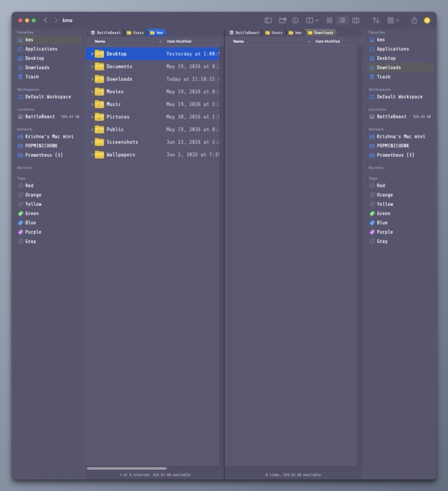Click "Jun 13, 2026" date of Screenshots
The width and height of the screenshot is (448, 491).
(183, 142)
